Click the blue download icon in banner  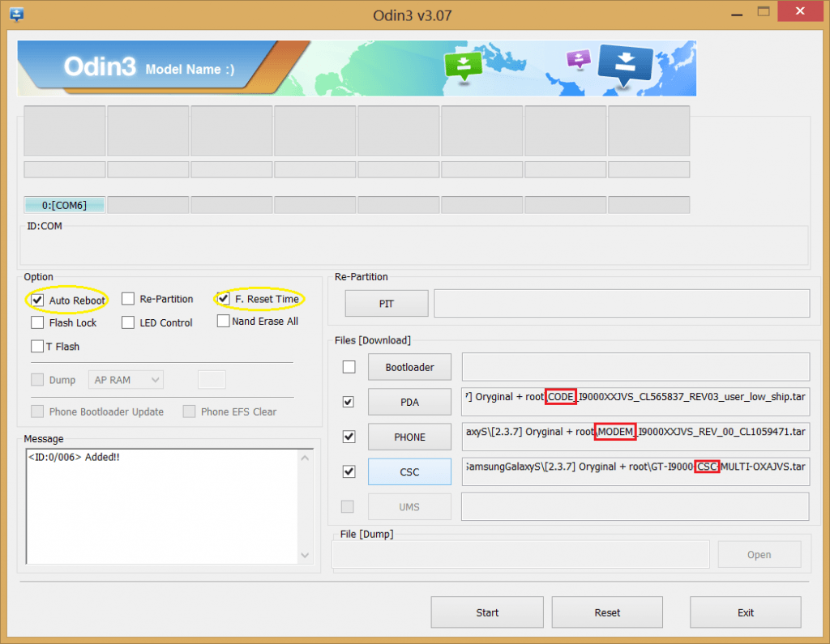coord(625,65)
